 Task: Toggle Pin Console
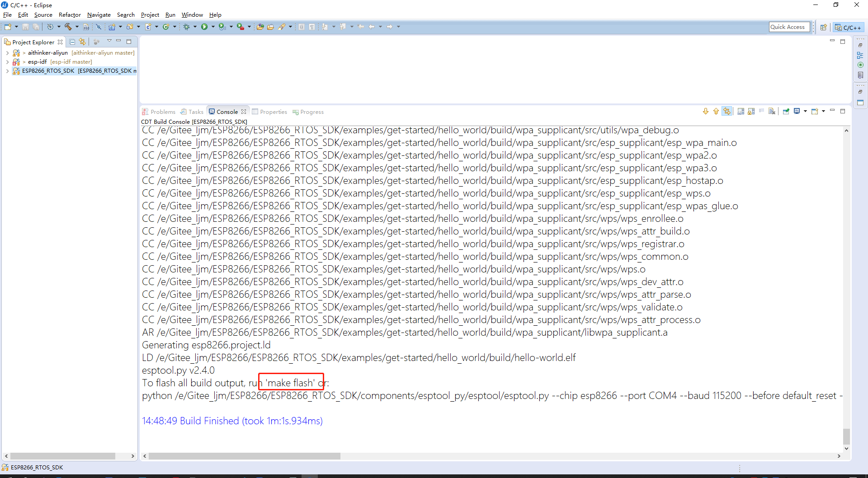point(786,112)
